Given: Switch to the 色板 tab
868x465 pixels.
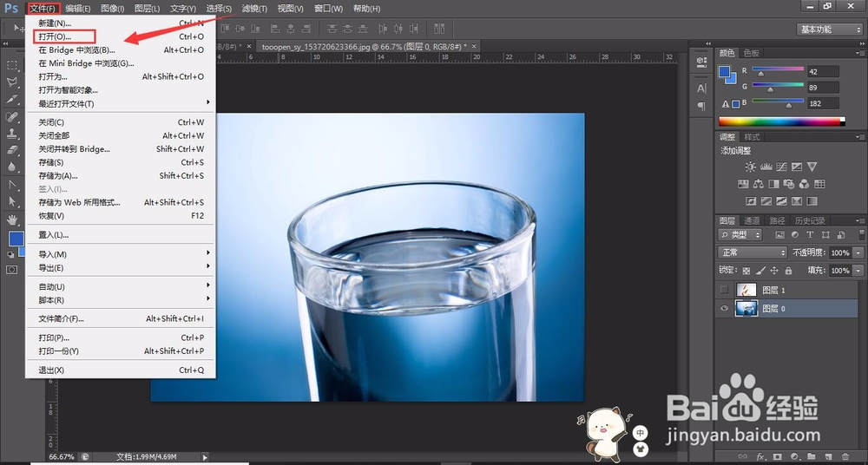Looking at the screenshot, I should (x=751, y=53).
